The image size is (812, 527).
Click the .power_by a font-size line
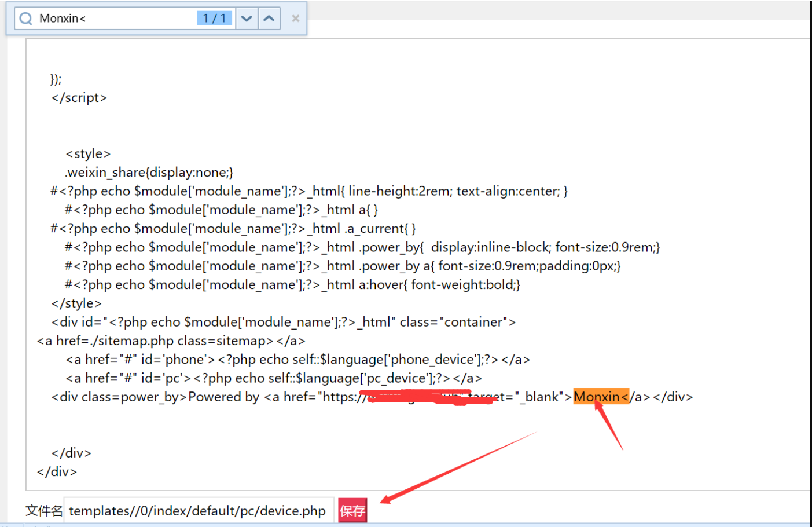pos(343,266)
